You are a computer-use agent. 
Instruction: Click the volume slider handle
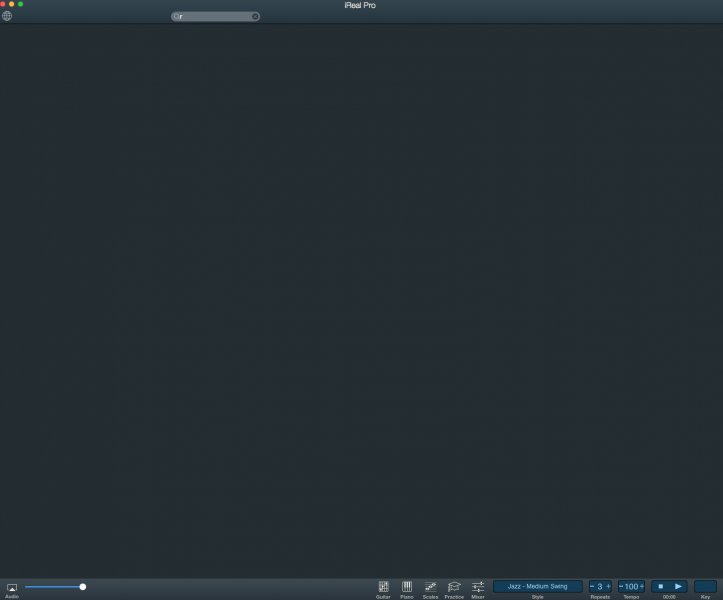83,587
